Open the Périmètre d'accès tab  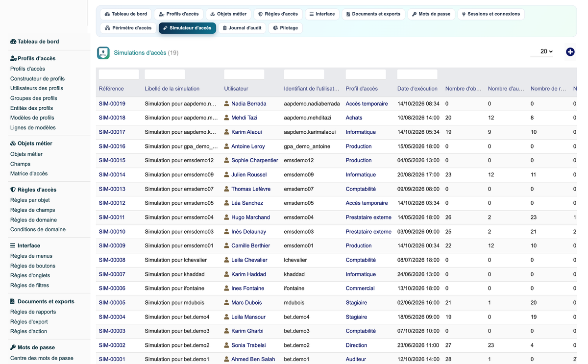(128, 28)
